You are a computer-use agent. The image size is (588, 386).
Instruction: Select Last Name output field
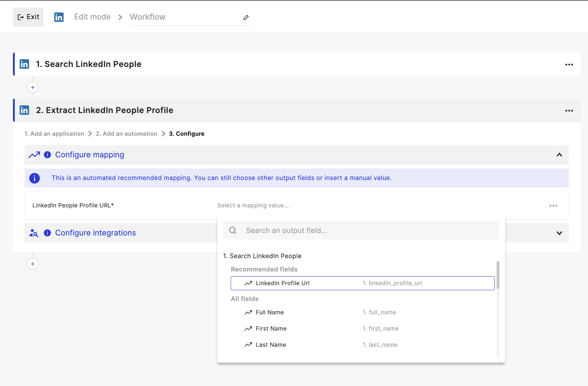click(x=363, y=345)
